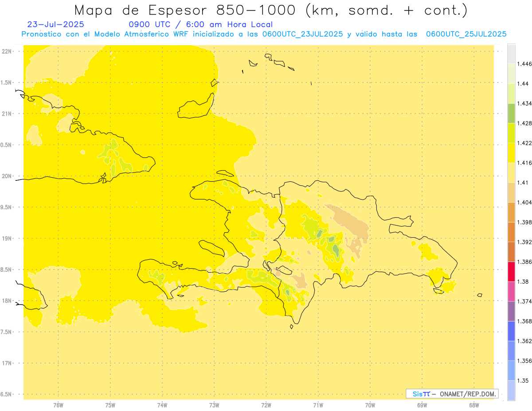Viewport: 532px width, 411px height.
Task: Click the colorbar value '1.428'
Action: (525, 123)
